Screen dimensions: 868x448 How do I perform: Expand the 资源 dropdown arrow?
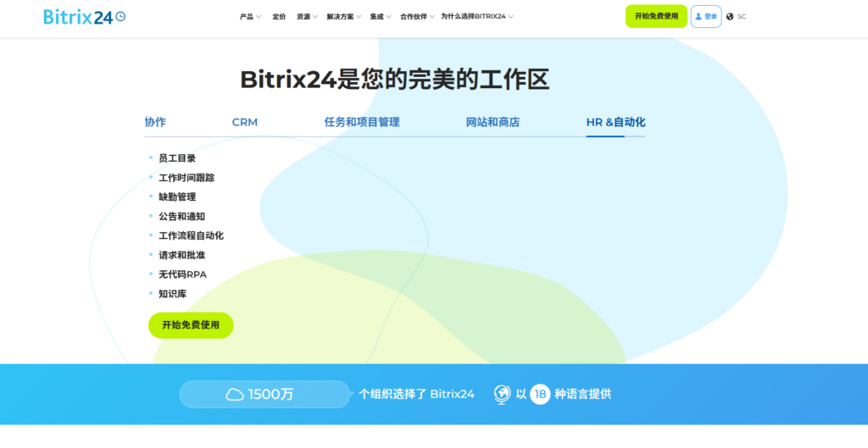(315, 17)
